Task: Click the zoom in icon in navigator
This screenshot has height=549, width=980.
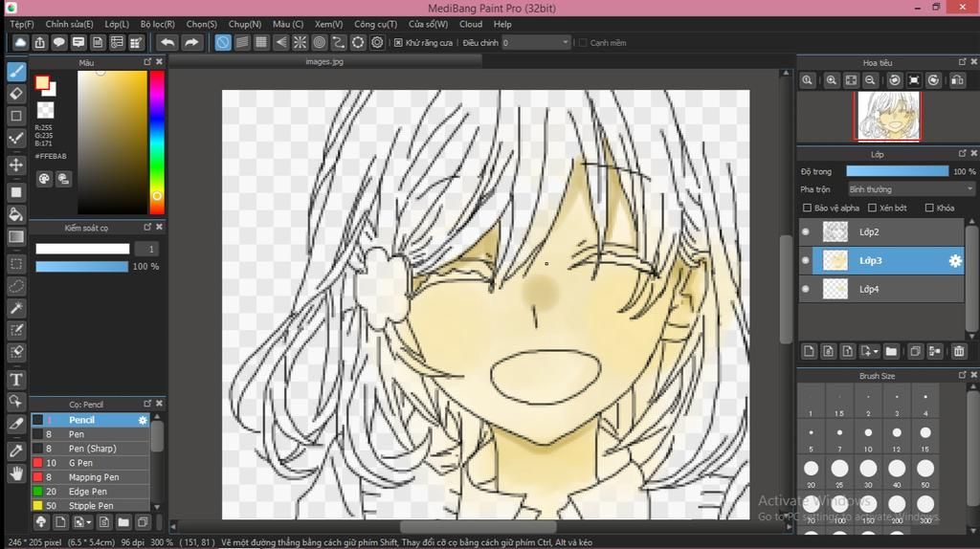Action: tap(832, 80)
